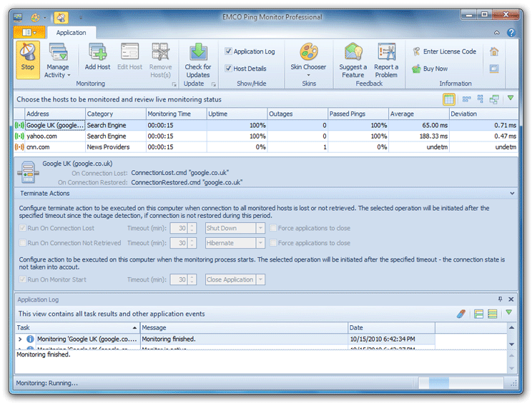
Task: Click Enter License Code
Action: tap(444, 51)
